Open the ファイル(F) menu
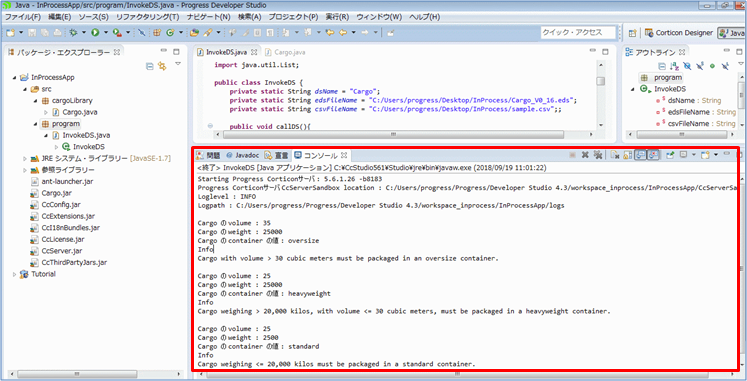The height and width of the screenshot is (381, 747). coord(22,17)
